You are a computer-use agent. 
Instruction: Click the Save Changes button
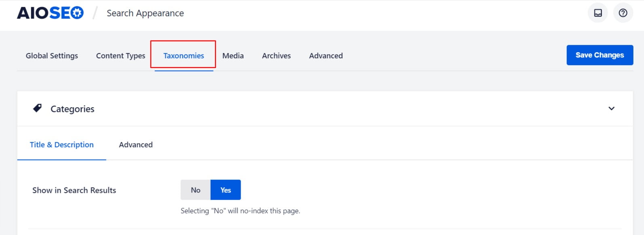600,55
